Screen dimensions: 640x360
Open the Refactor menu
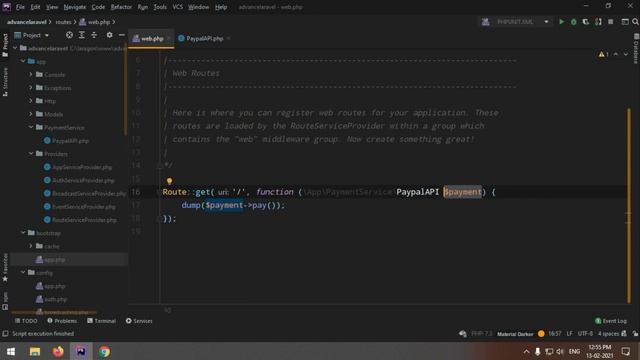[x=121, y=7]
